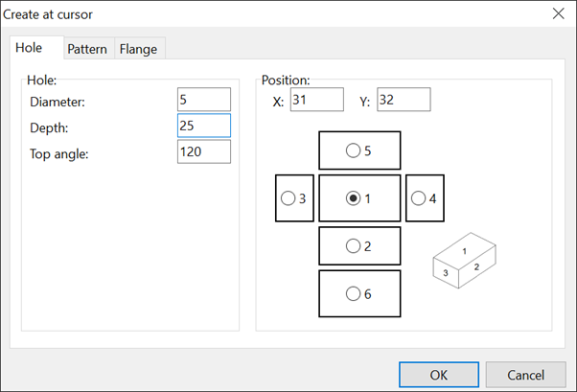The height and width of the screenshot is (392, 577).
Task: Choose face 2 radio option
Action: coord(358,246)
